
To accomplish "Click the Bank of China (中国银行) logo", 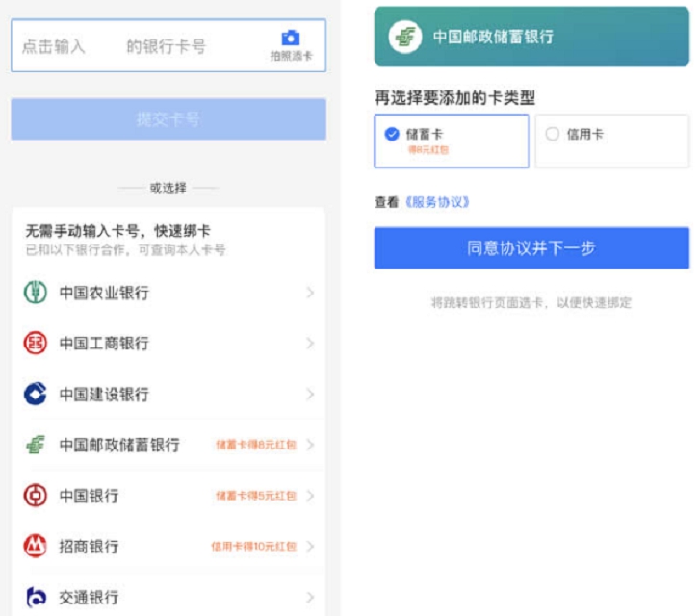I will pyautogui.click(x=36, y=496).
